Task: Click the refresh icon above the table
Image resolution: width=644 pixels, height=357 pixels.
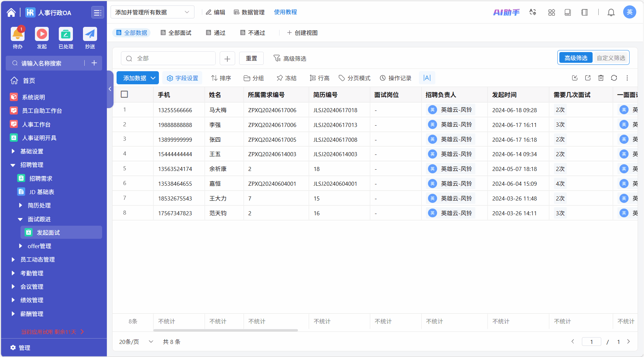Action: (x=614, y=78)
